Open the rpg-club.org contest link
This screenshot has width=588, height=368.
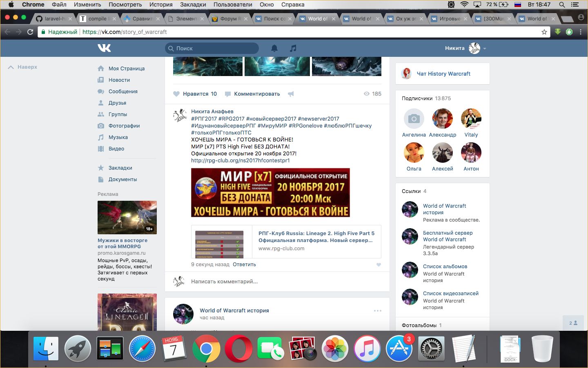coord(241,161)
